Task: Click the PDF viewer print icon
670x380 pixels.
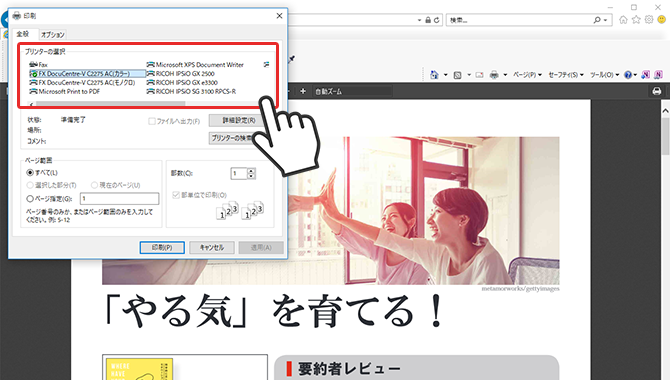Action: [x=657, y=91]
